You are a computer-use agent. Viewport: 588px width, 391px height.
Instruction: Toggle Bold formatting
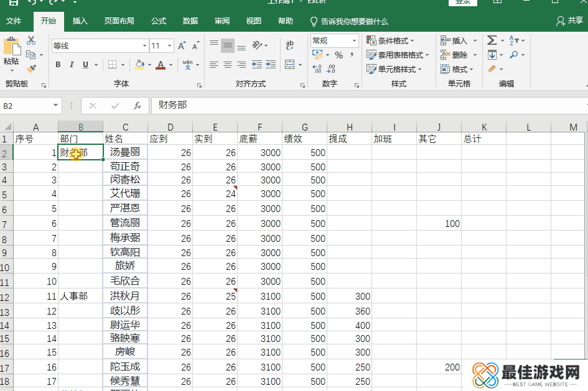click(58, 65)
